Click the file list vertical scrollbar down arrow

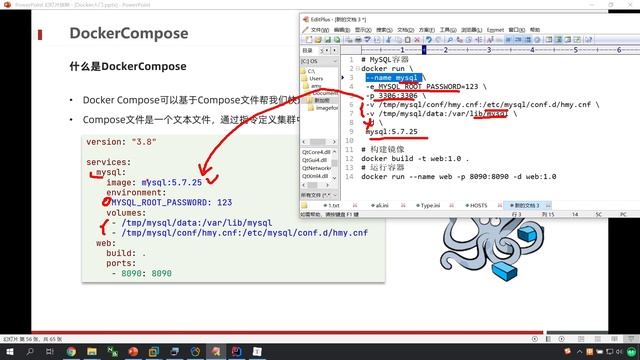point(334,178)
